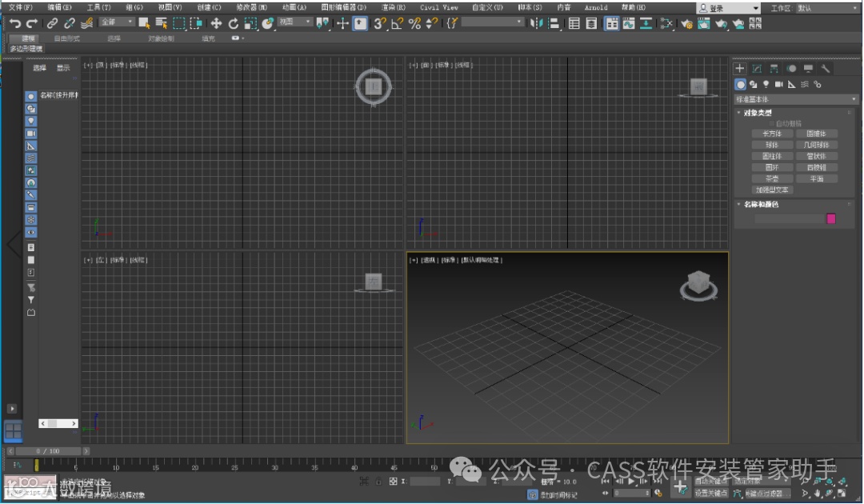Open the 修改器 menu

point(251,7)
